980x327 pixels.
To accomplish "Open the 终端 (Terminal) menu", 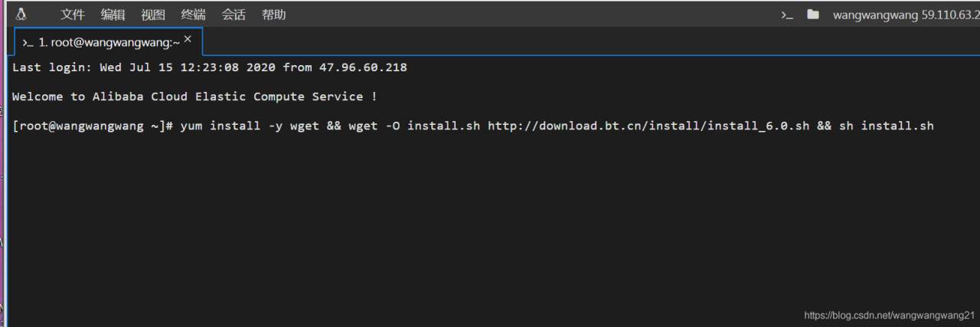I will (193, 15).
